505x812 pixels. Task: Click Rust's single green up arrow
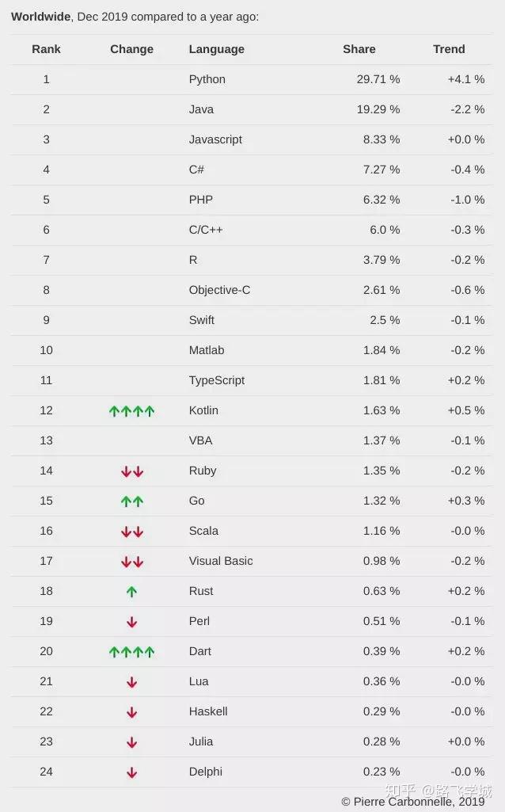pos(131,592)
